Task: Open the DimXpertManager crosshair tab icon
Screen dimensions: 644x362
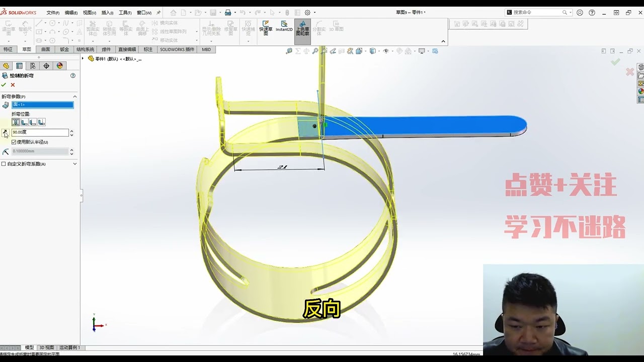Action: tap(46, 66)
